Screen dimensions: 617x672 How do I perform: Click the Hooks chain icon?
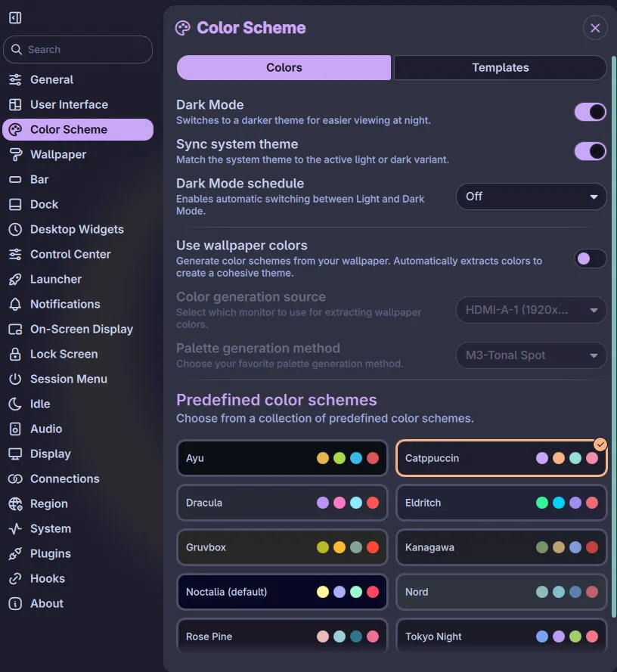[x=15, y=578]
